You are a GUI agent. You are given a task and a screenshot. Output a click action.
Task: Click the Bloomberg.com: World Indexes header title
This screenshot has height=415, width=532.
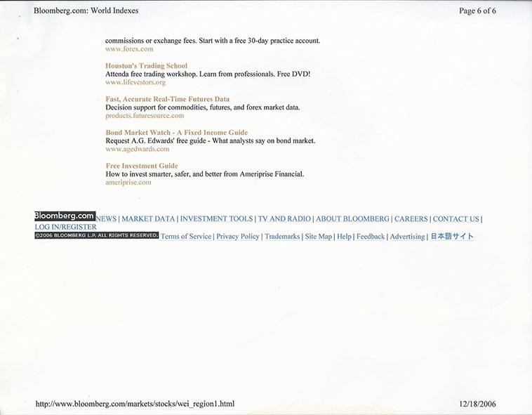(86, 11)
